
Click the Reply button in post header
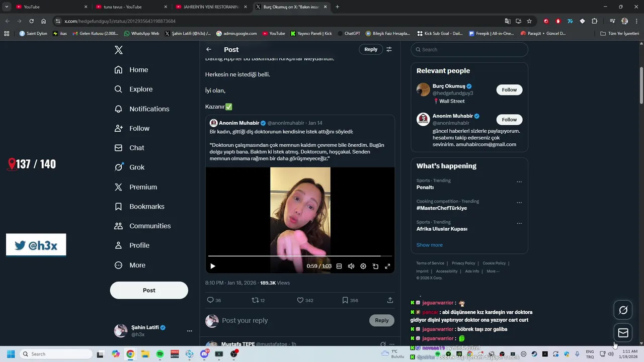(x=371, y=49)
